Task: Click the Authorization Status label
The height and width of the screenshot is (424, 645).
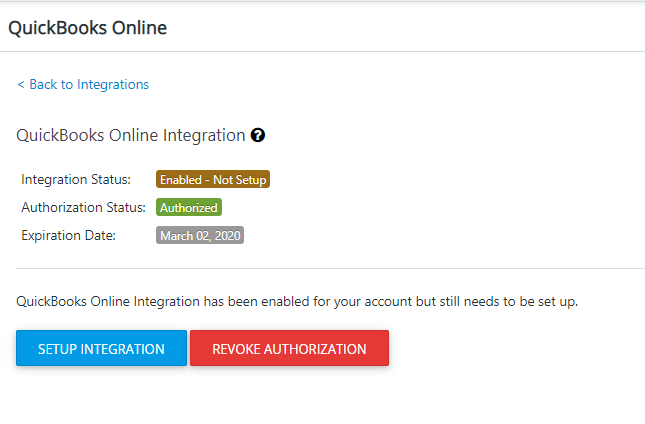Action: click(84, 207)
